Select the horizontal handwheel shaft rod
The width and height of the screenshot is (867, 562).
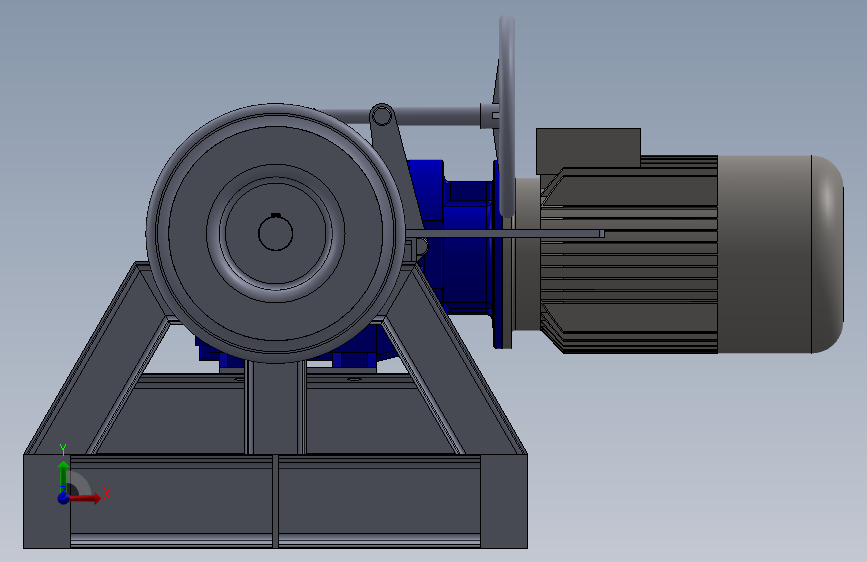coord(406,117)
